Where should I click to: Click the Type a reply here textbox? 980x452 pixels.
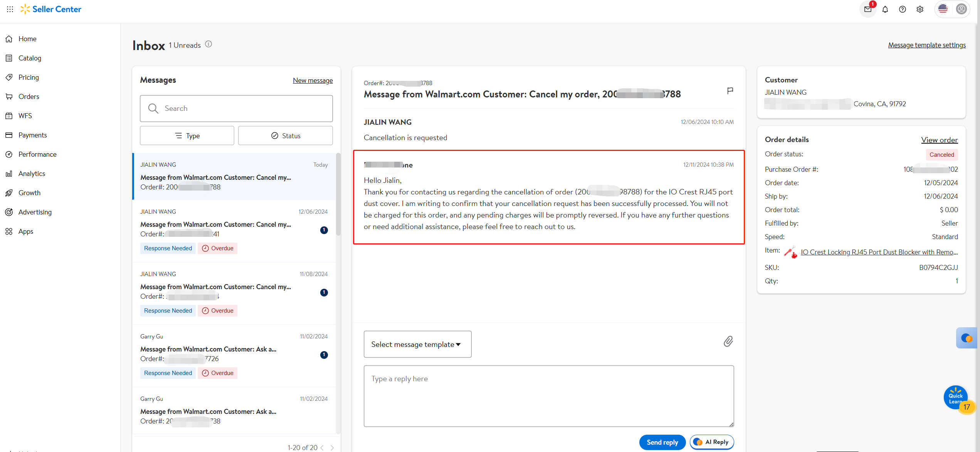point(549,396)
